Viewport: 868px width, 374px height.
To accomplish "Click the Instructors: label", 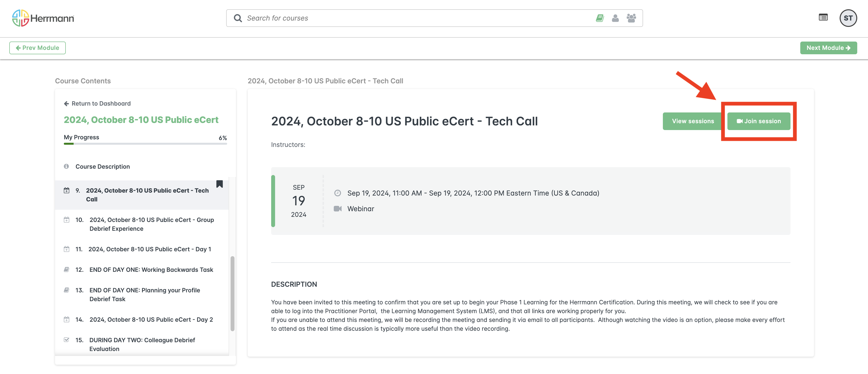I will [x=288, y=144].
